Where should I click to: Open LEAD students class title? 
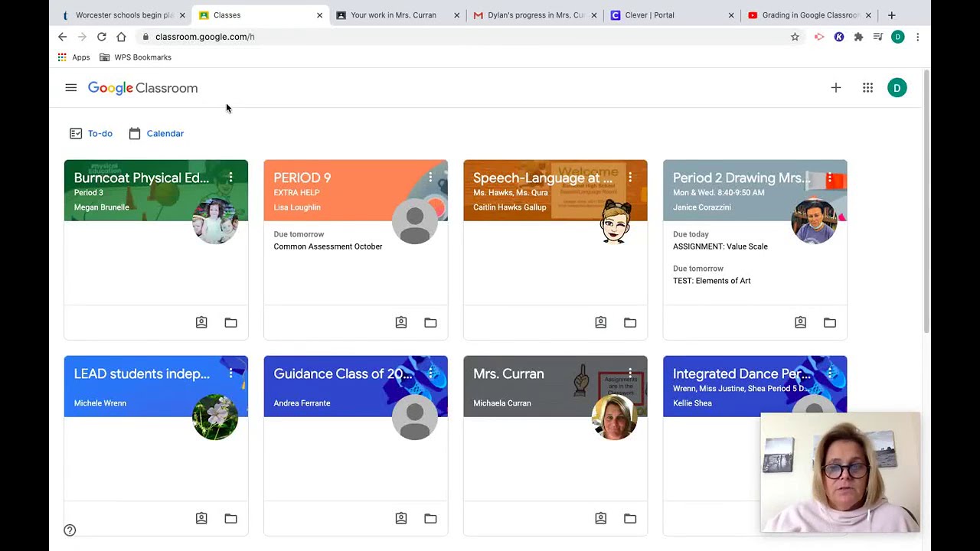142,373
